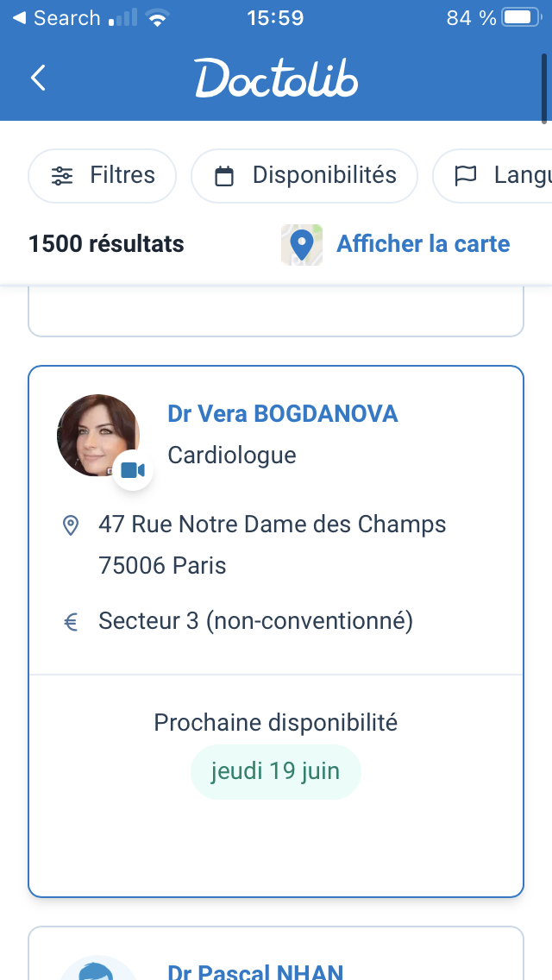Tap the calendar icon in Disponibilités

pyautogui.click(x=224, y=176)
